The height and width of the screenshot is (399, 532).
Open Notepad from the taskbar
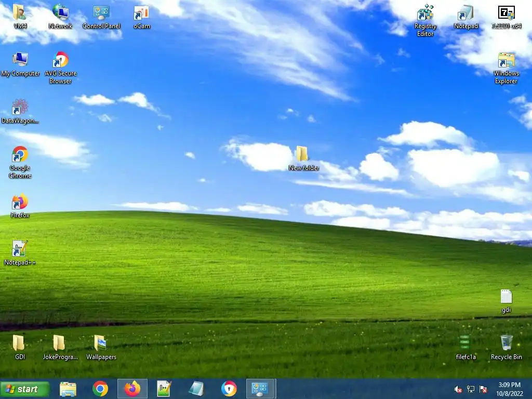(x=196, y=389)
